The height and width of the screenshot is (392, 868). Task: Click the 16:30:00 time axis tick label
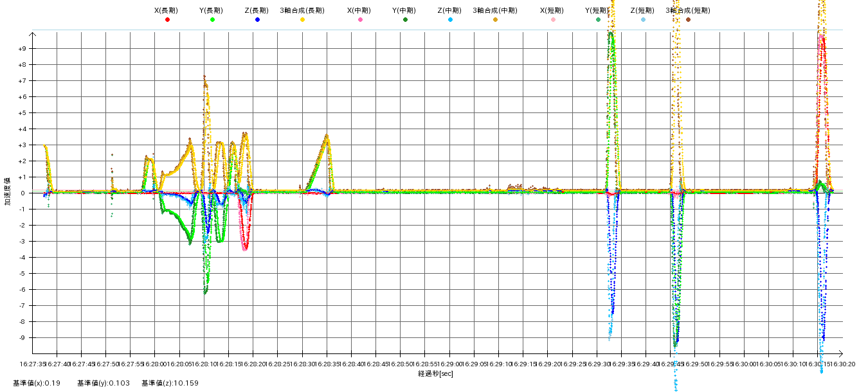(744, 364)
